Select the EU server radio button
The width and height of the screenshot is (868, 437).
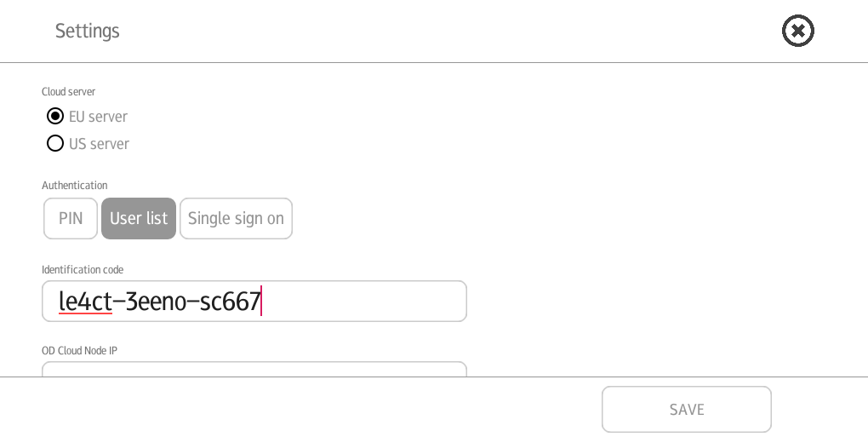click(x=55, y=117)
